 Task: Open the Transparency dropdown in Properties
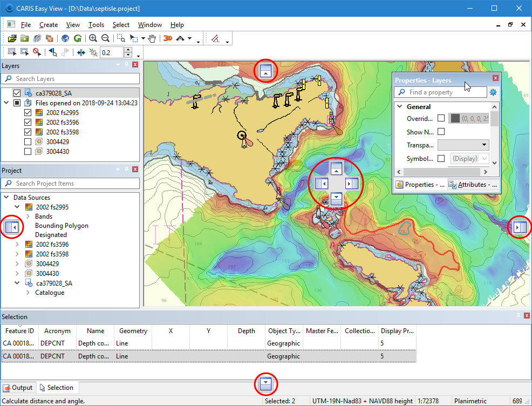tap(463, 145)
